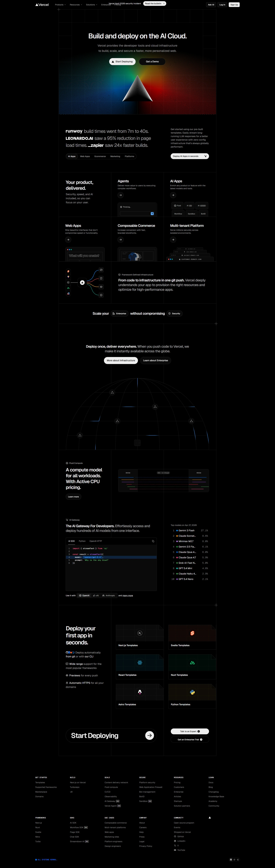
Task: Click the Astro logo icon
Action: (x=140, y=692)
